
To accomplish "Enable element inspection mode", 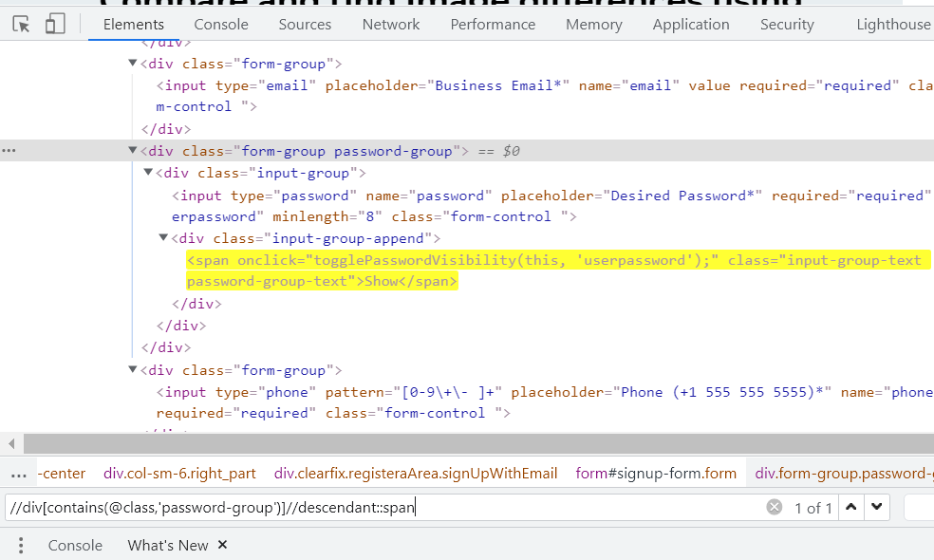I will point(20,23).
